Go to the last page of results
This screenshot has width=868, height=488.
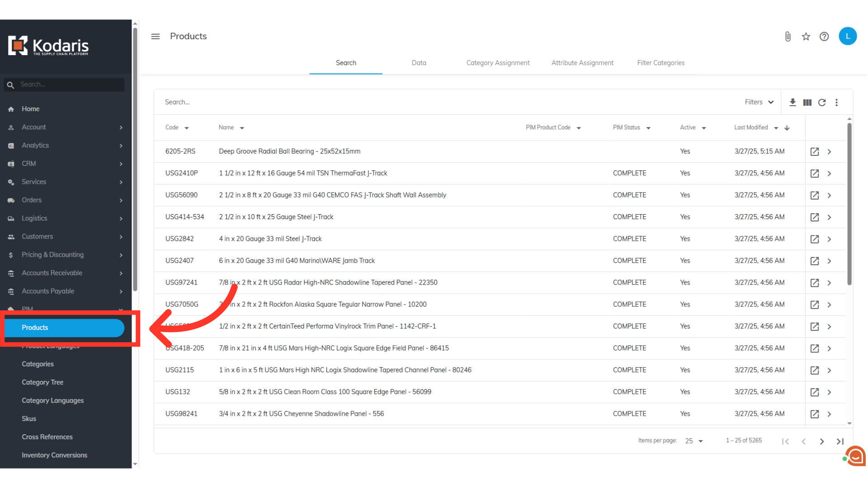(840, 441)
